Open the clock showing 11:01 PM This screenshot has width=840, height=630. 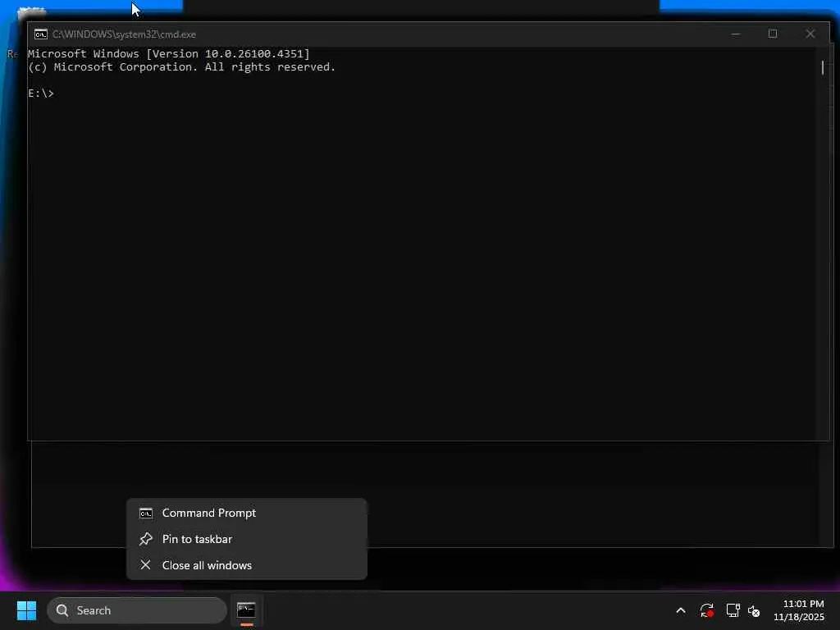tap(799, 610)
